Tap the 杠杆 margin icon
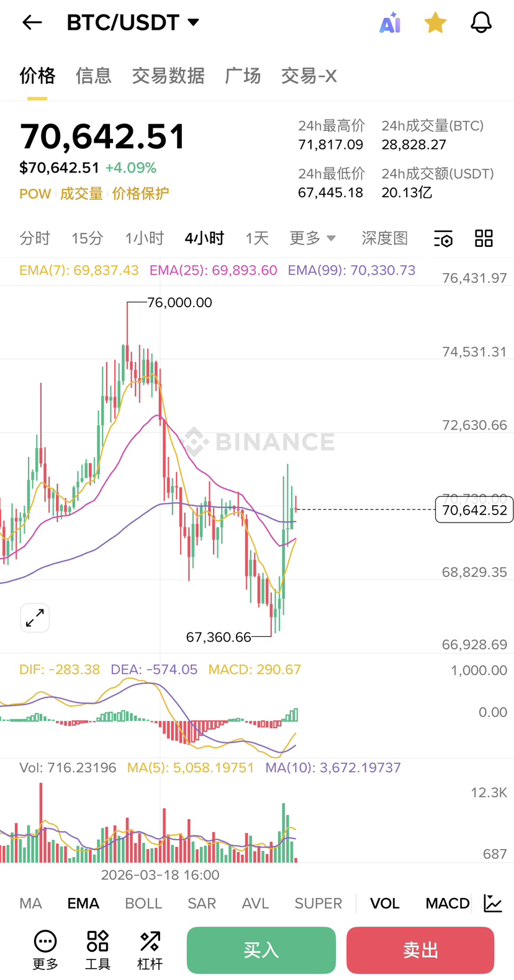The height and width of the screenshot is (980, 514). (150, 950)
